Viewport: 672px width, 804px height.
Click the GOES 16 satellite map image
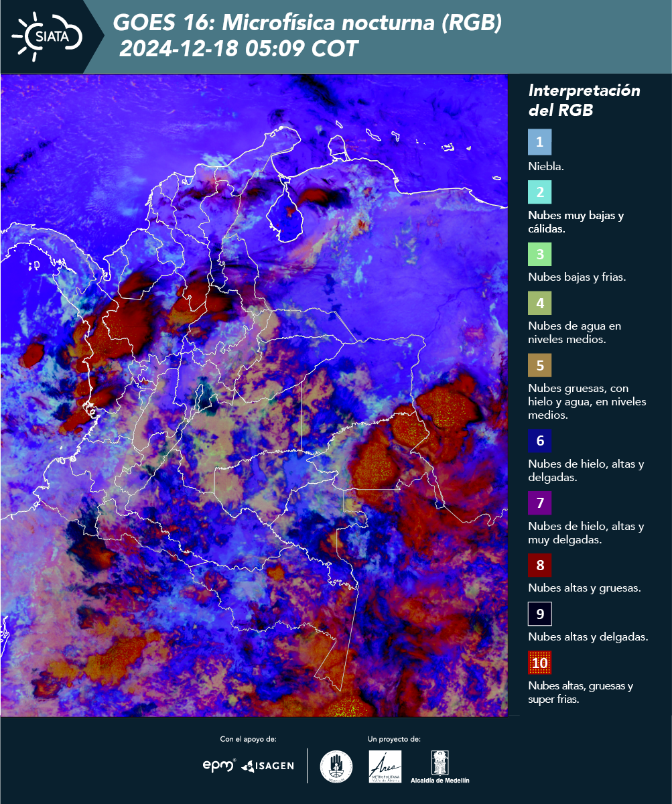click(255, 395)
